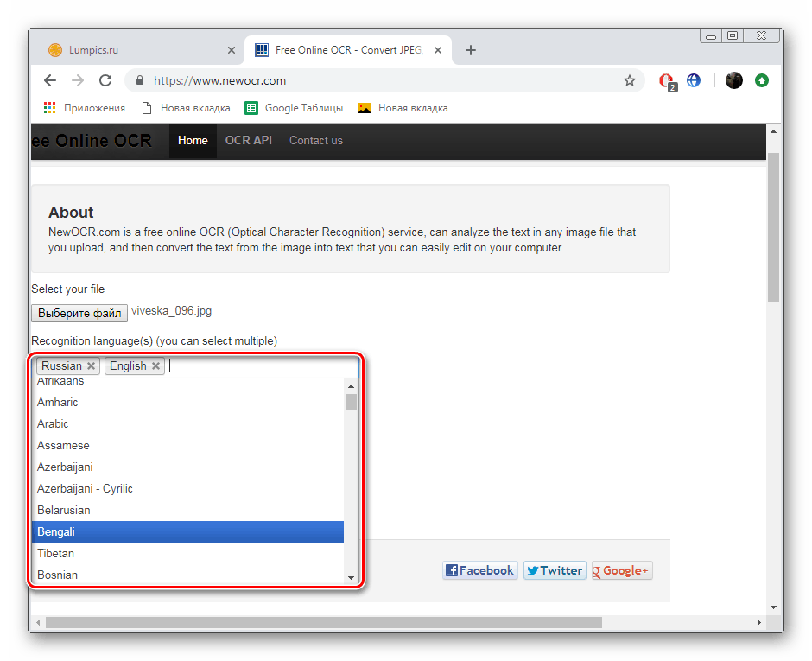Share on Facebook
Viewport: 812px width, 661px height.
point(480,570)
